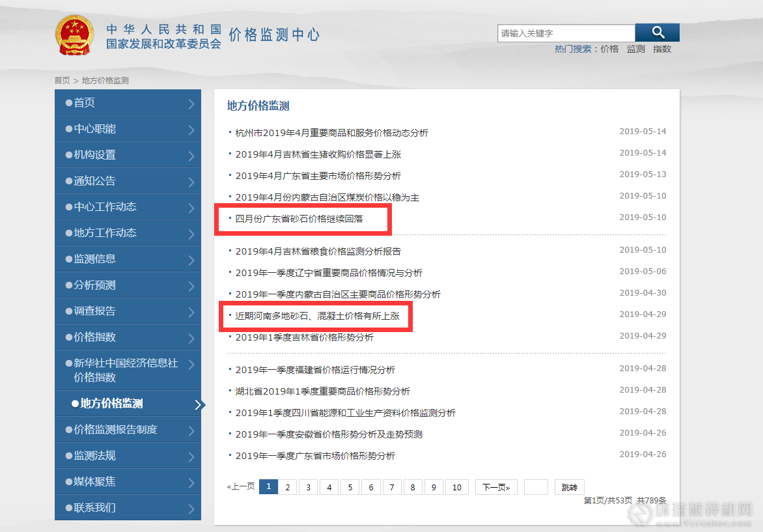
Task: Open article 近期河南多地砂石、混凝土价格有所上涨
Action: pyautogui.click(x=317, y=316)
